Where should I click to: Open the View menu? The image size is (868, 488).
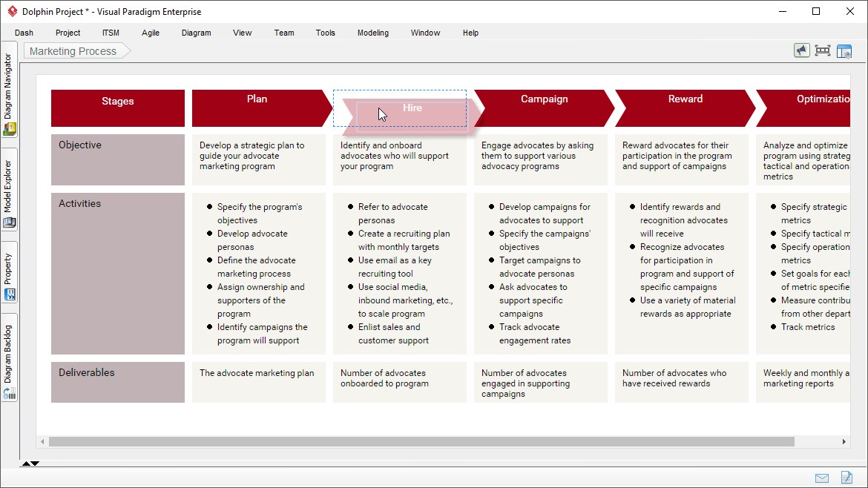pyautogui.click(x=242, y=33)
